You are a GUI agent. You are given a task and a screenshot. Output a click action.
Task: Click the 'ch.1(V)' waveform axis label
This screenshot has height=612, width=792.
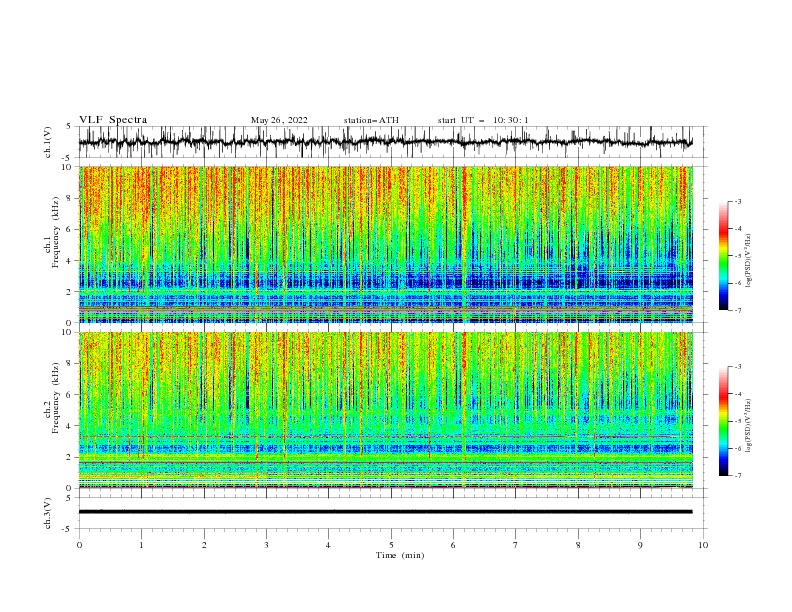[48, 142]
